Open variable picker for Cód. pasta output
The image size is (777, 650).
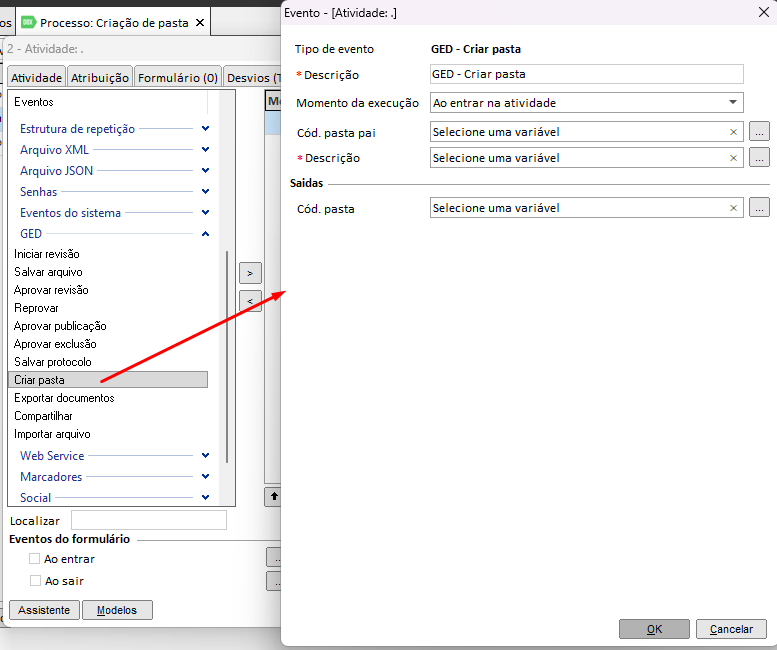tap(759, 208)
